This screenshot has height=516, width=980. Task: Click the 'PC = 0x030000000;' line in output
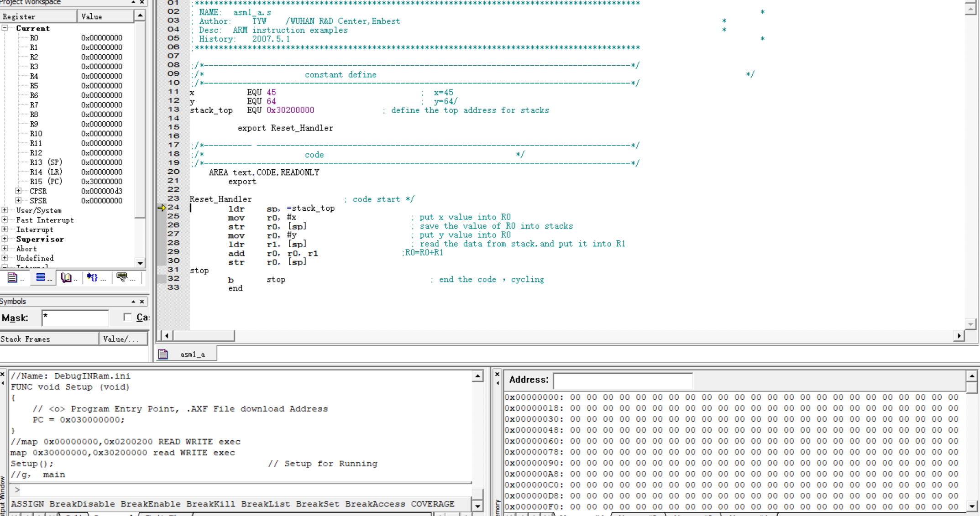click(x=79, y=420)
